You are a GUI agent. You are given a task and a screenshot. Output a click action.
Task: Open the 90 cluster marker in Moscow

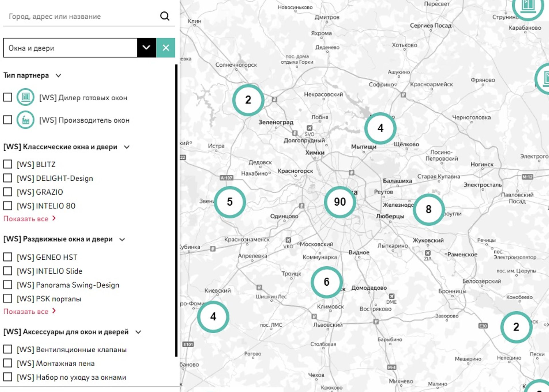340,202
